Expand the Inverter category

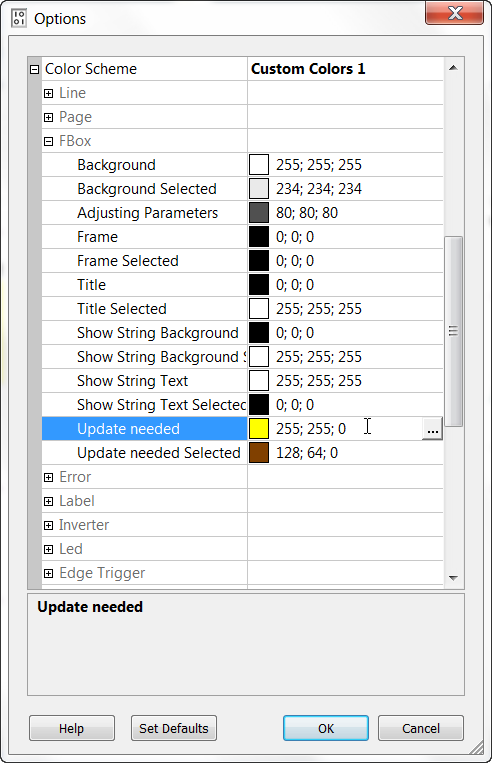coord(48,526)
